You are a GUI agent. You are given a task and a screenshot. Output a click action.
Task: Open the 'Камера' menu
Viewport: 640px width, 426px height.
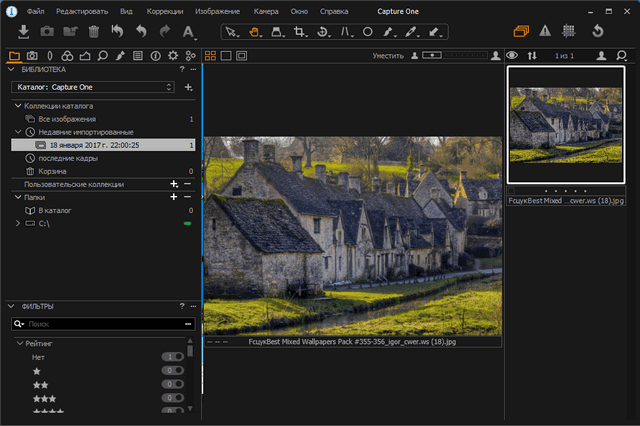click(x=265, y=10)
